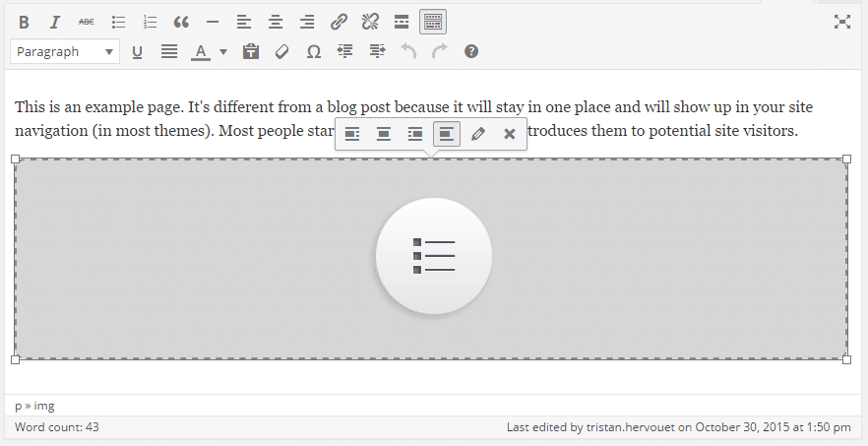Toggle italic text formatting
The height and width of the screenshot is (446, 868).
55,22
